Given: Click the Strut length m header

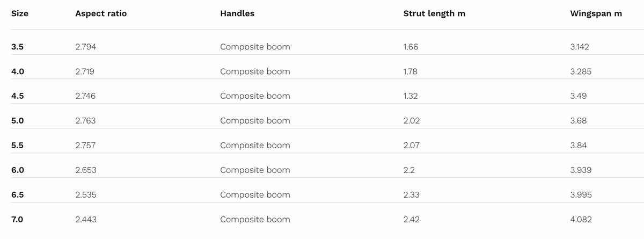Looking at the screenshot, I should coord(434,13).
